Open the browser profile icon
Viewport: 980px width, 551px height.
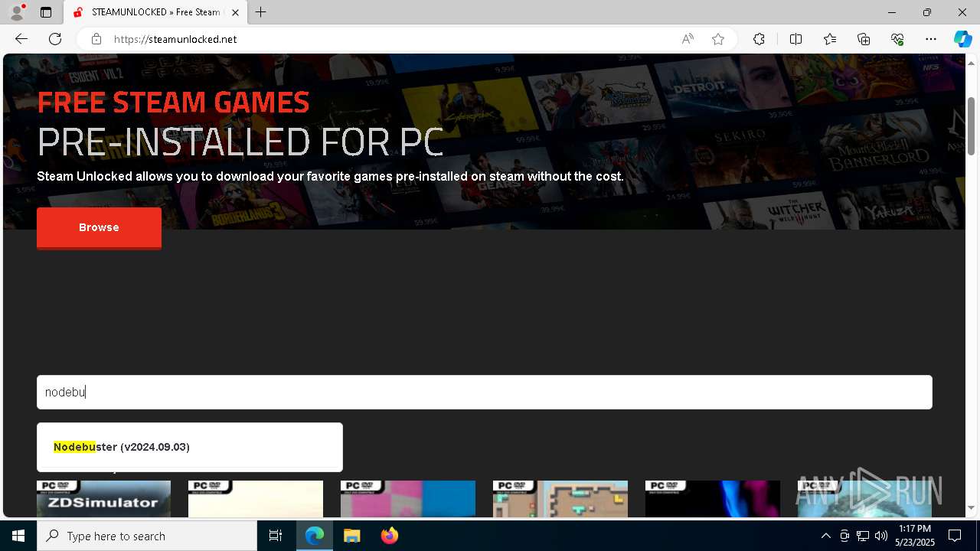click(x=17, y=12)
